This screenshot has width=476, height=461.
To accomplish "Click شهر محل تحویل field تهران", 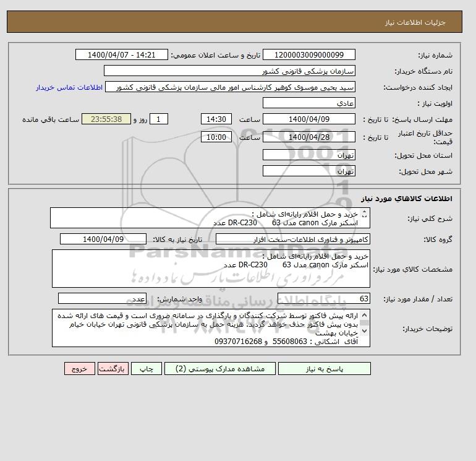I will point(308,171).
